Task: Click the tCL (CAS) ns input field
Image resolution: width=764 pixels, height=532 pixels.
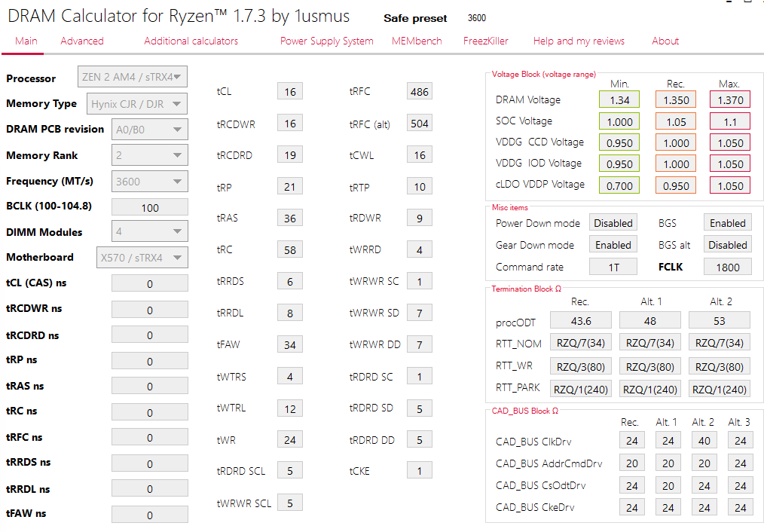Action: (x=150, y=283)
